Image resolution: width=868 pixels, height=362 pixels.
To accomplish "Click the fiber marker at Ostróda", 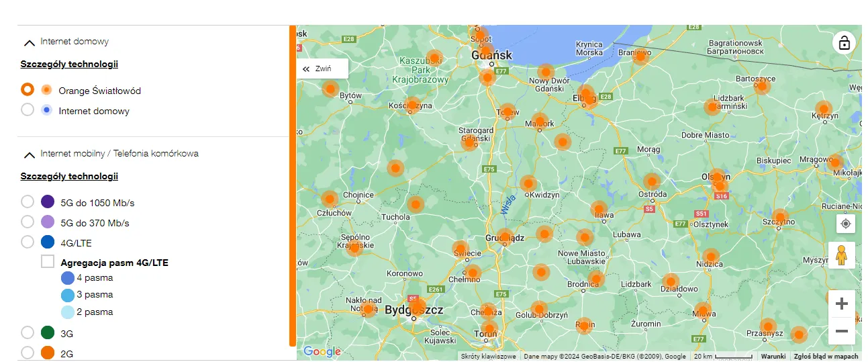I will pos(652,181).
